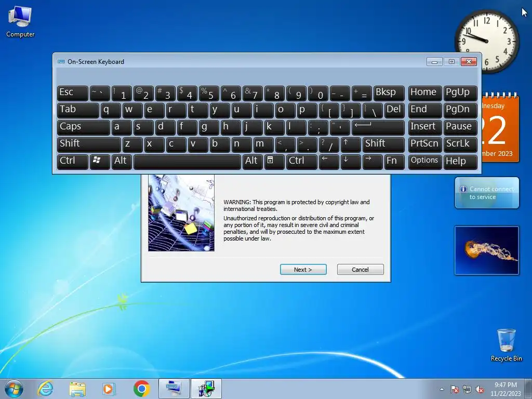
Task: Open Windows Explorer folder on taskbar
Action: pyautogui.click(x=77, y=389)
